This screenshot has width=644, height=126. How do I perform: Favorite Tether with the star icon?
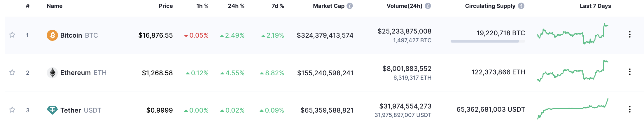[x=12, y=110]
